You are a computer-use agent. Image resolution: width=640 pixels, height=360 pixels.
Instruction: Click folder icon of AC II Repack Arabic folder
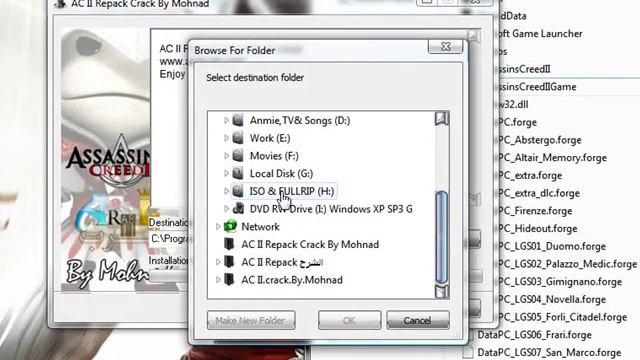click(229, 262)
